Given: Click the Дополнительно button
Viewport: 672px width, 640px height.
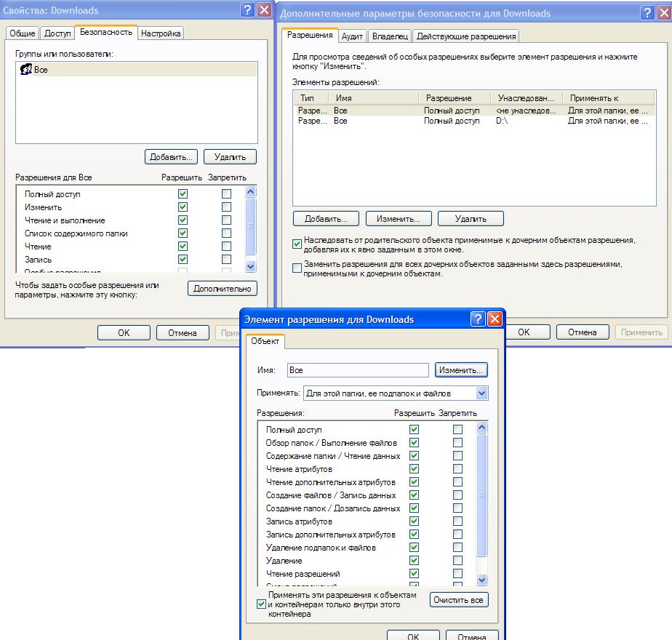Looking at the screenshot, I should 223,289.
